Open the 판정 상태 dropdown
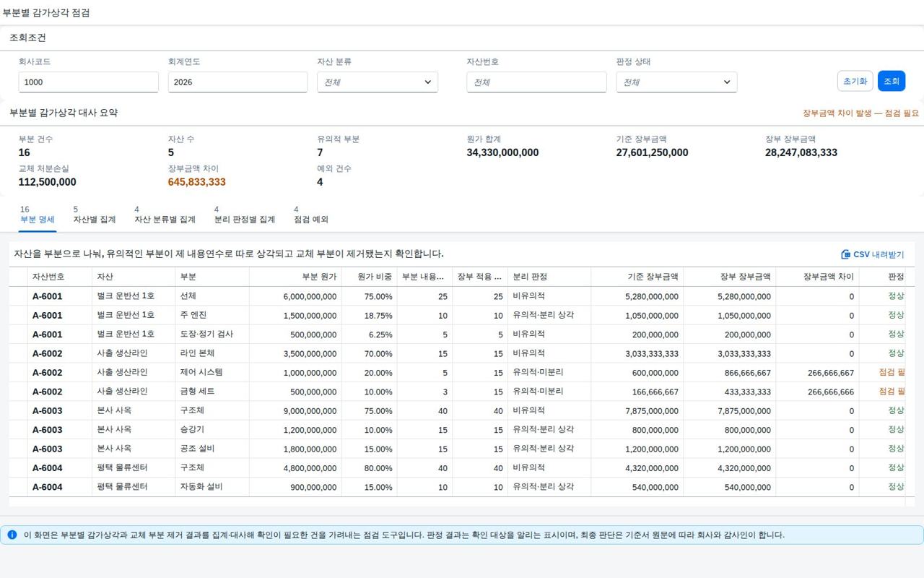This screenshot has width=924, height=578. coord(676,82)
